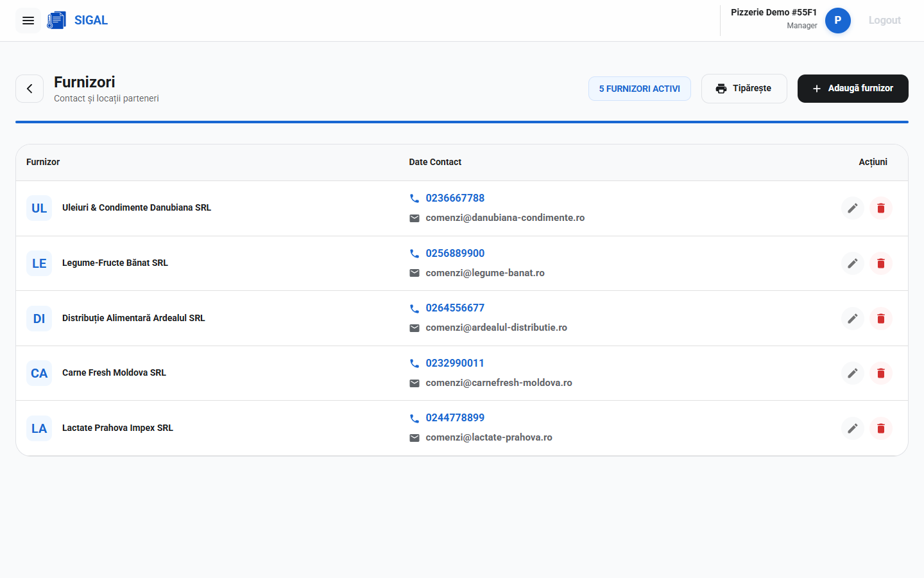Image resolution: width=924 pixels, height=578 pixels.
Task: Call phone number 0264556677
Action: pos(455,308)
